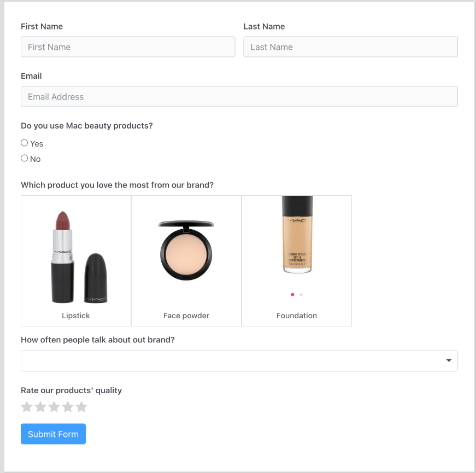The image size is (476, 473).
Task: Rate quality three stars
Action: click(x=54, y=407)
